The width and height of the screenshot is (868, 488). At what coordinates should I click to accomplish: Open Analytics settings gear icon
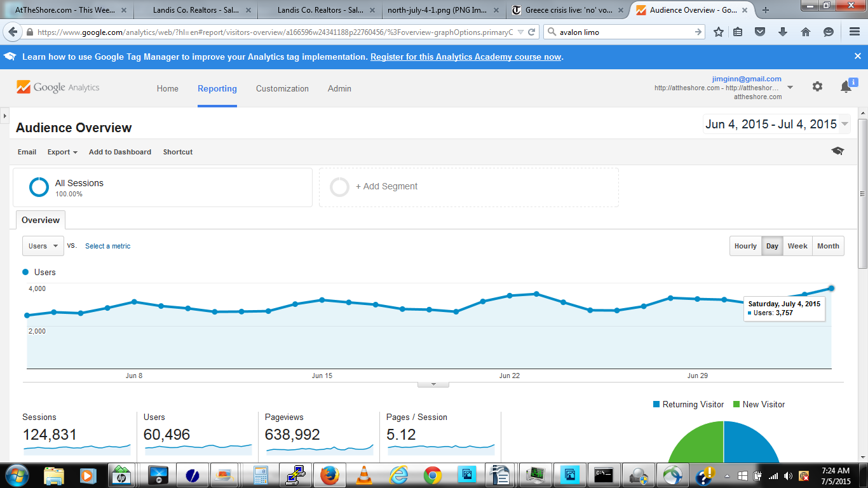tap(817, 86)
